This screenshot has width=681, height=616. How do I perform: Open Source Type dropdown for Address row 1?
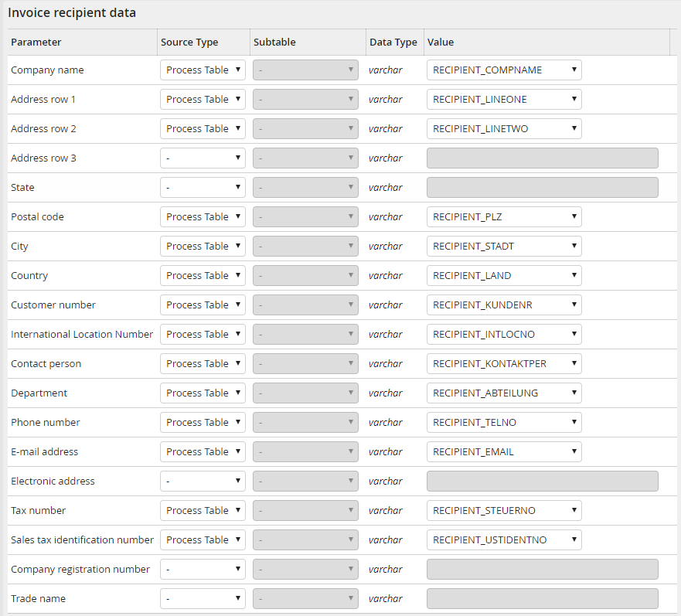click(203, 100)
